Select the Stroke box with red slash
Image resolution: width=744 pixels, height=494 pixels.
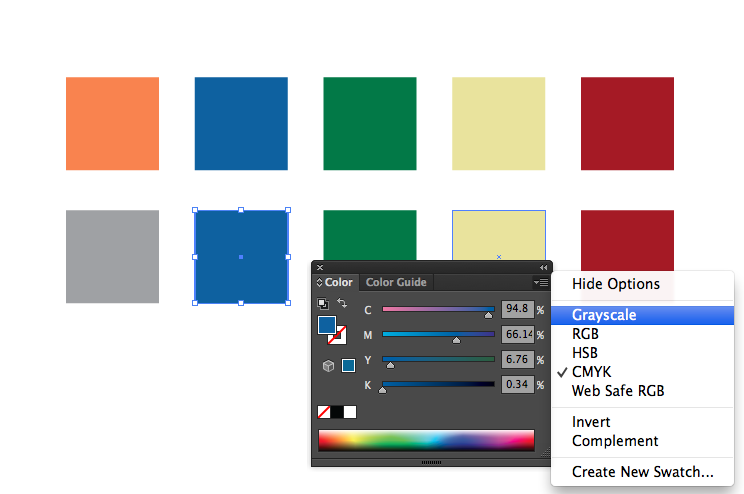click(338, 335)
